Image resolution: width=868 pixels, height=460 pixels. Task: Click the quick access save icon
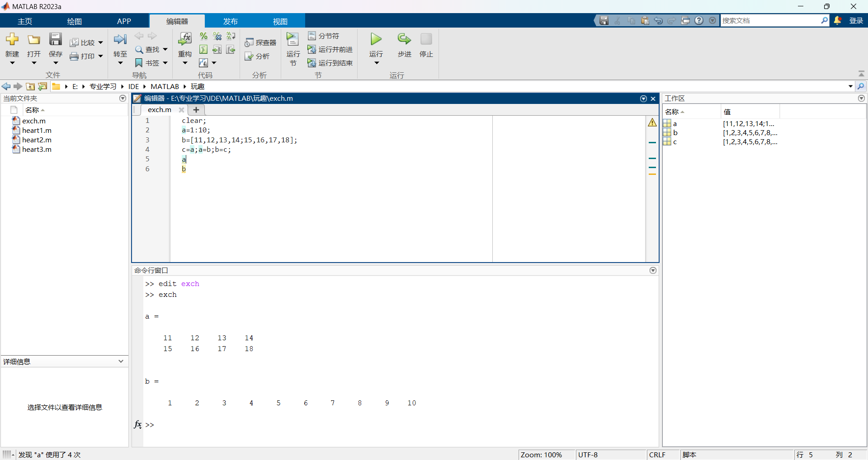click(604, 20)
